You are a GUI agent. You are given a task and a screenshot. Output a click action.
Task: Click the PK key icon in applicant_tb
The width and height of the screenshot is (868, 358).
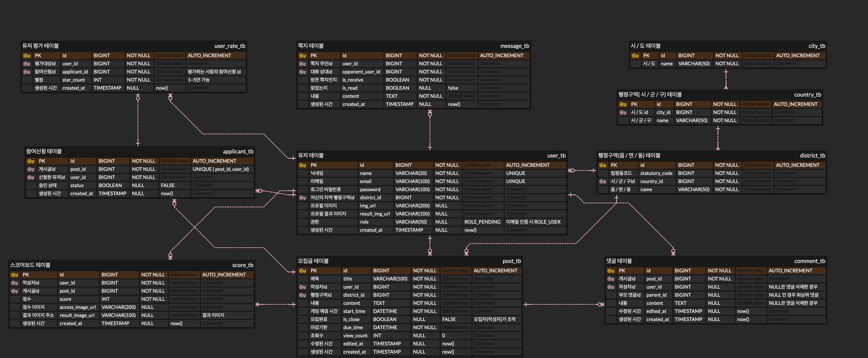(31, 161)
